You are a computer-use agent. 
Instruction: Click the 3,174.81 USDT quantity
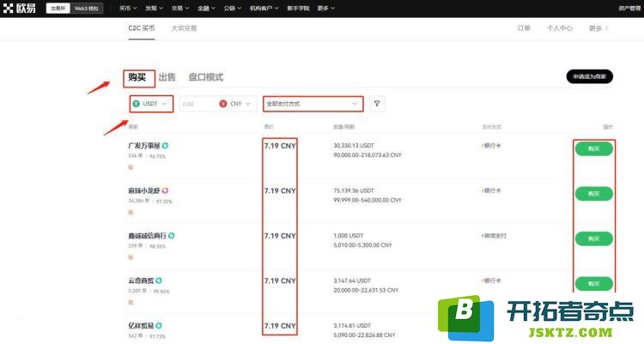coord(352,325)
